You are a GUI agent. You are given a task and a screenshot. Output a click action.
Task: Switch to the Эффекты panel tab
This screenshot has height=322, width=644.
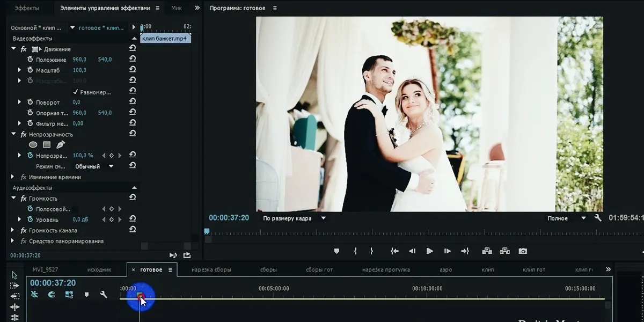[x=26, y=8]
